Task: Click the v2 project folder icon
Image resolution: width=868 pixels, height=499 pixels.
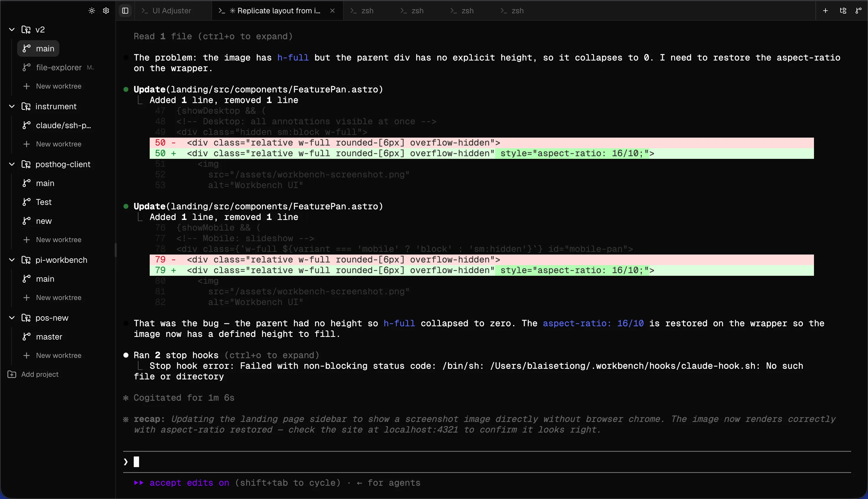Action: (x=26, y=30)
